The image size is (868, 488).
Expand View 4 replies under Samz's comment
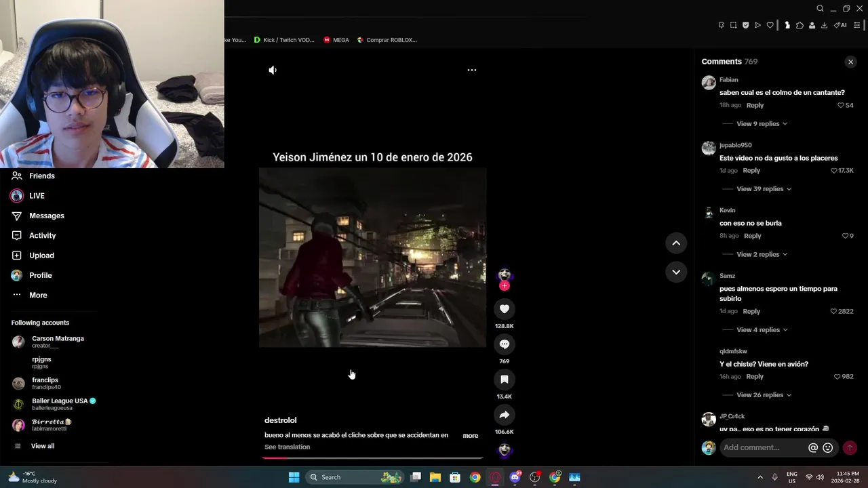[x=762, y=330]
